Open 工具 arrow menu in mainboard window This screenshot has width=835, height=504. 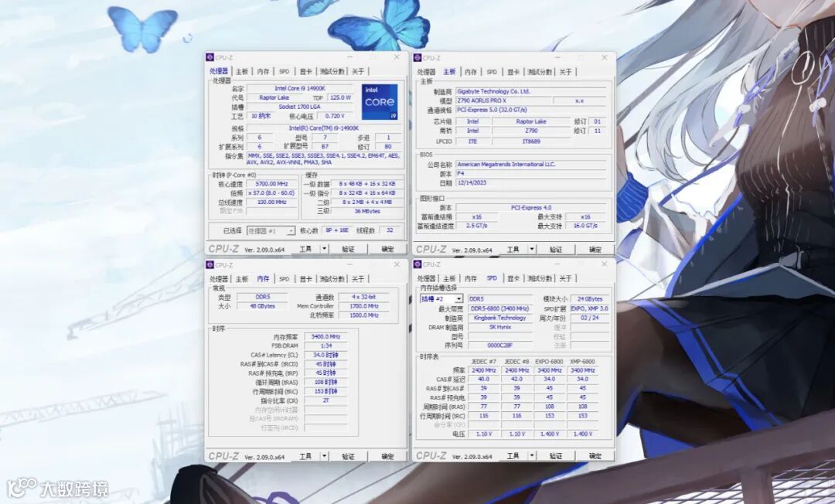pos(531,249)
